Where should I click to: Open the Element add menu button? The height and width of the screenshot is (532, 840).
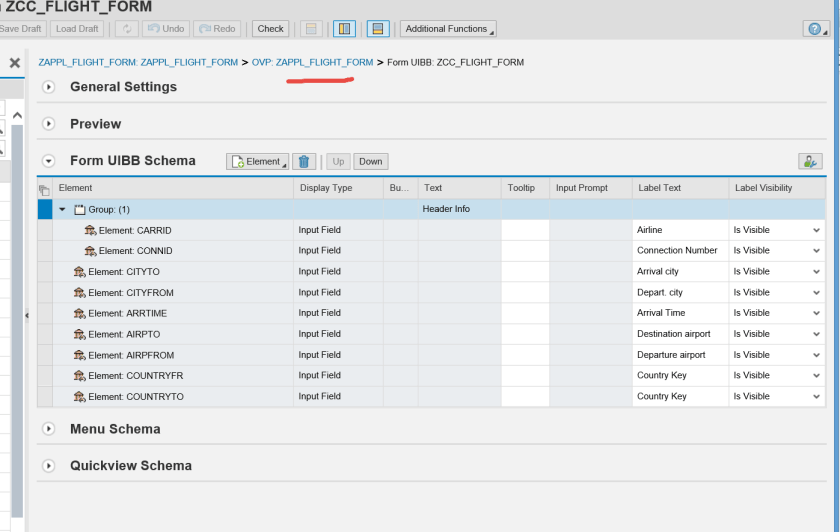257,161
